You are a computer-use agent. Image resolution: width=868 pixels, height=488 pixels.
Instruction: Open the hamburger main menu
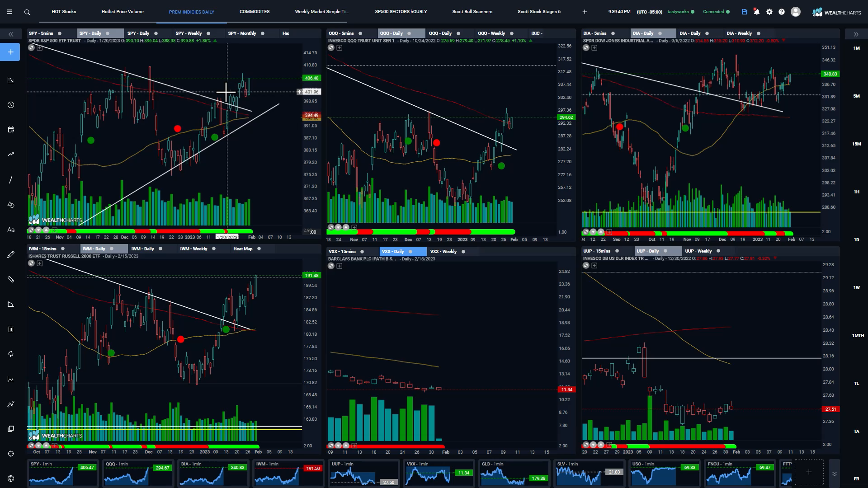click(x=9, y=12)
